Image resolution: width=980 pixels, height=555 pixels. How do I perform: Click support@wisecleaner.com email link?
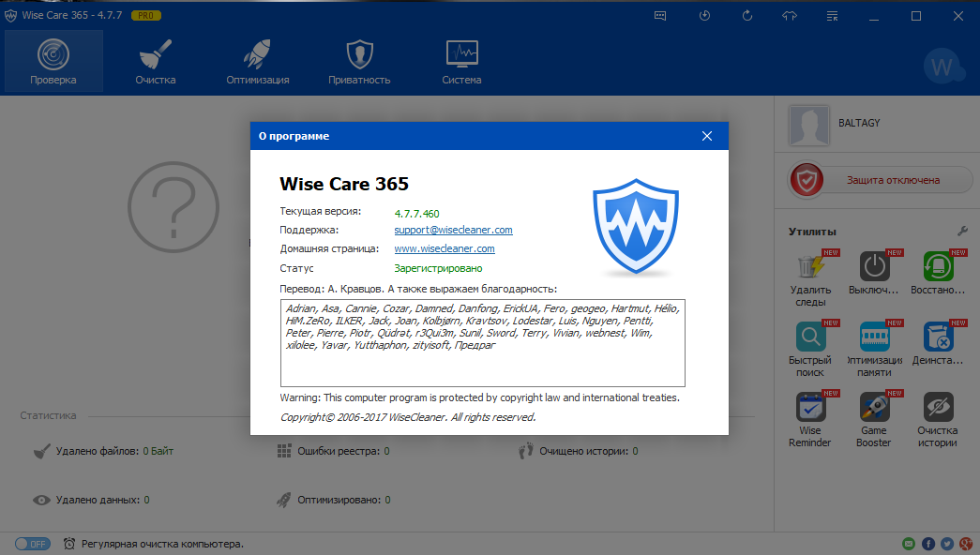pos(453,230)
